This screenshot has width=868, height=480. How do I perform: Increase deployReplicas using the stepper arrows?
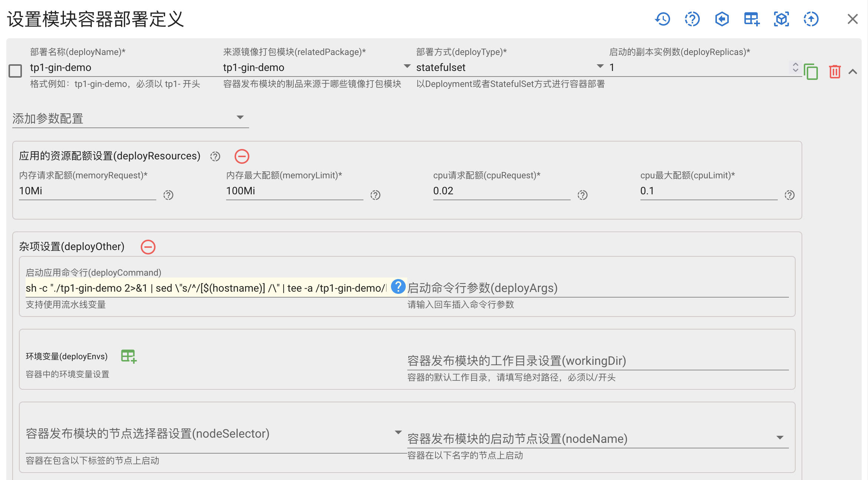coord(795,65)
